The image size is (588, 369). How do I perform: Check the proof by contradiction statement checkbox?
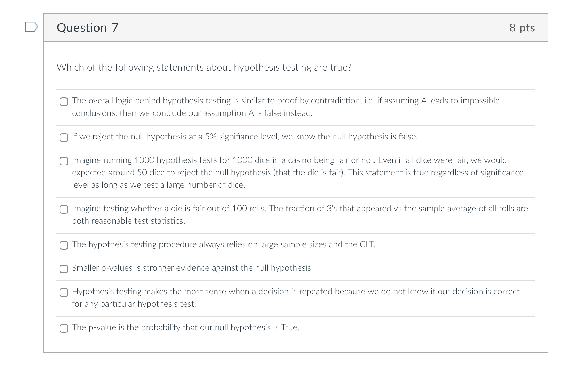(x=64, y=102)
